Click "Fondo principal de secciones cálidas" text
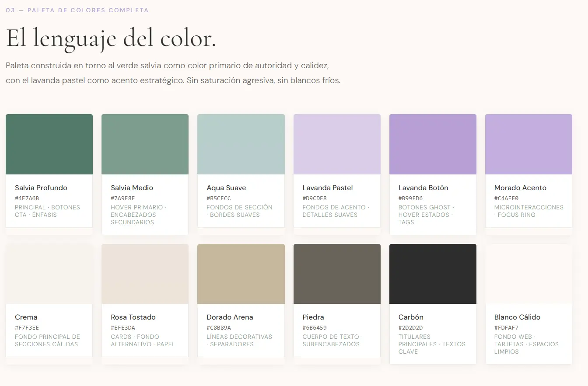Image resolution: width=588 pixels, height=386 pixels. click(48, 341)
